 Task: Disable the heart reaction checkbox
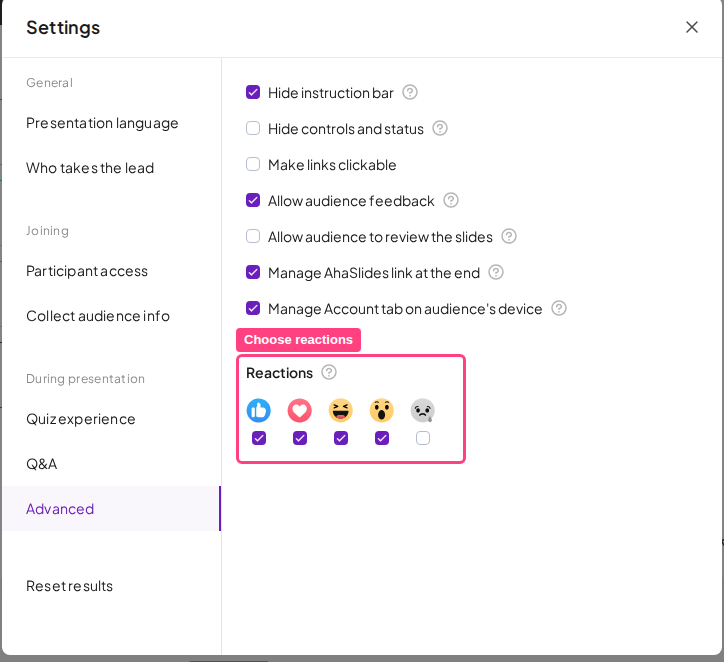click(300, 438)
